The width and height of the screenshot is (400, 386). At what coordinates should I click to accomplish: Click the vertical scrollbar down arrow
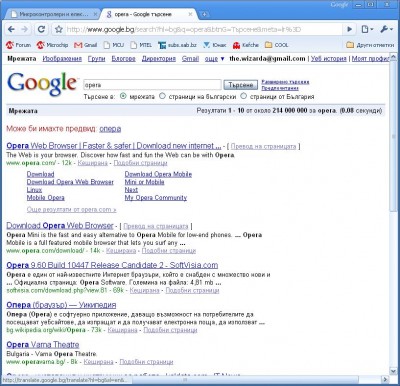(393, 371)
